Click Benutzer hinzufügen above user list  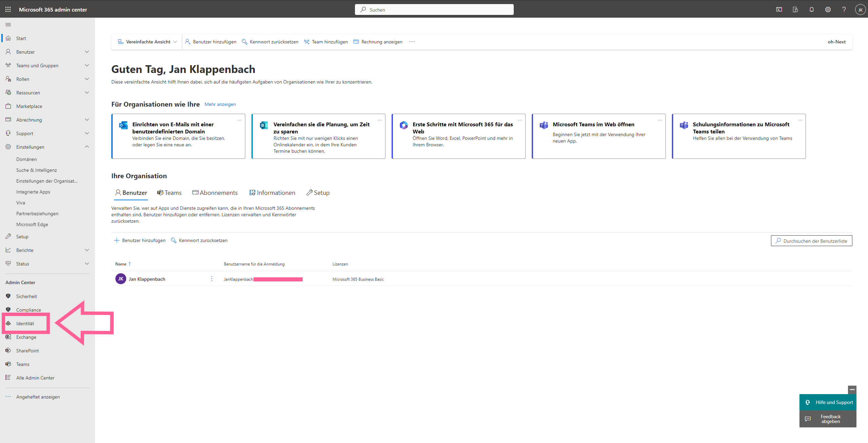140,240
